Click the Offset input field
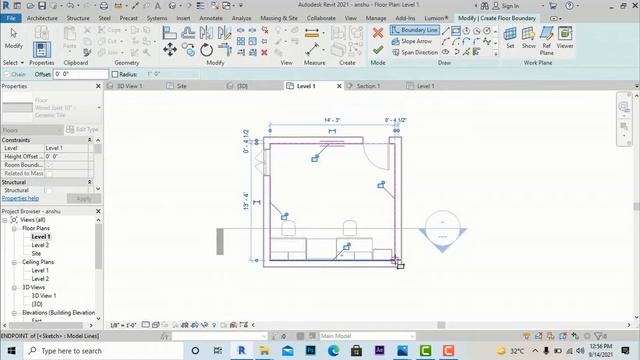This screenshot has height=360, width=640. pos(81,74)
